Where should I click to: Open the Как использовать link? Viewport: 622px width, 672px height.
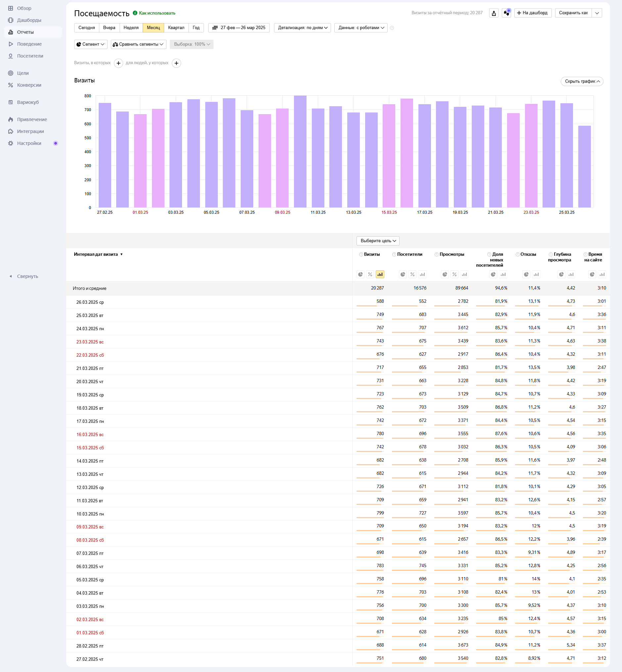(x=157, y=13)
